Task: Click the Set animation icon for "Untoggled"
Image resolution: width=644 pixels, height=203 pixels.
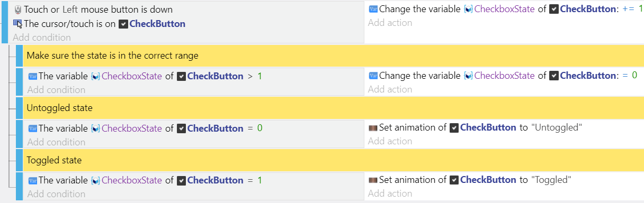Action: click(x=373, y=127)
